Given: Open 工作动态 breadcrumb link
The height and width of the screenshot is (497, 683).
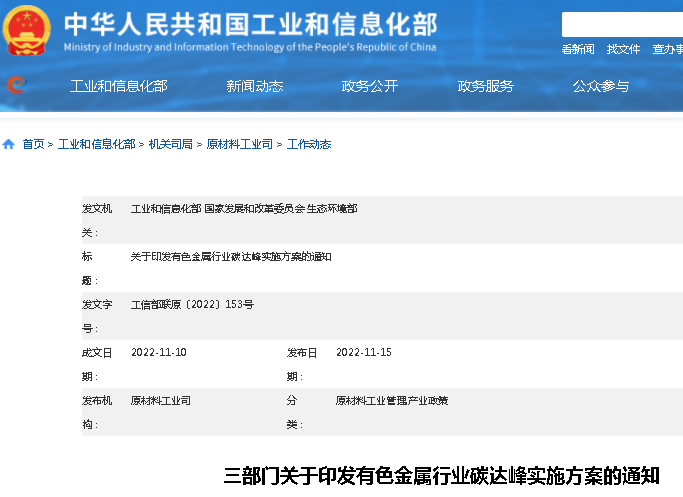Looking at the screenshot, I should [309, 144].
